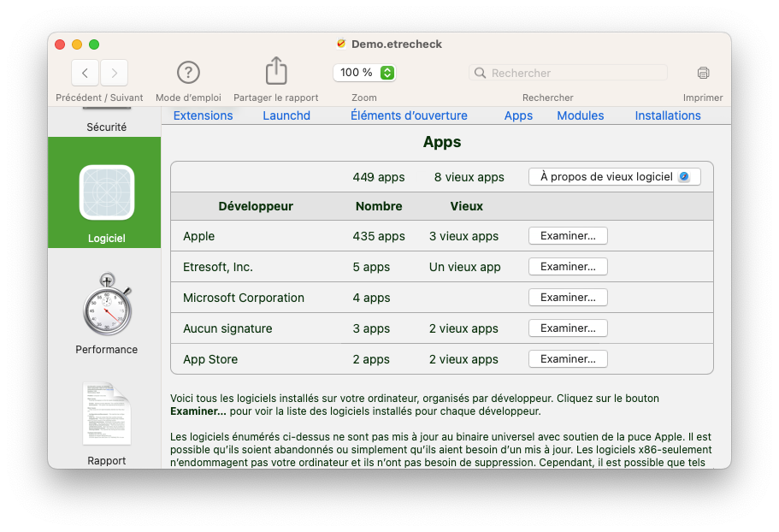Click the 3 vieux apps cell
The width and height of the screenshot is (779, 532).
[x=463, y=236]
